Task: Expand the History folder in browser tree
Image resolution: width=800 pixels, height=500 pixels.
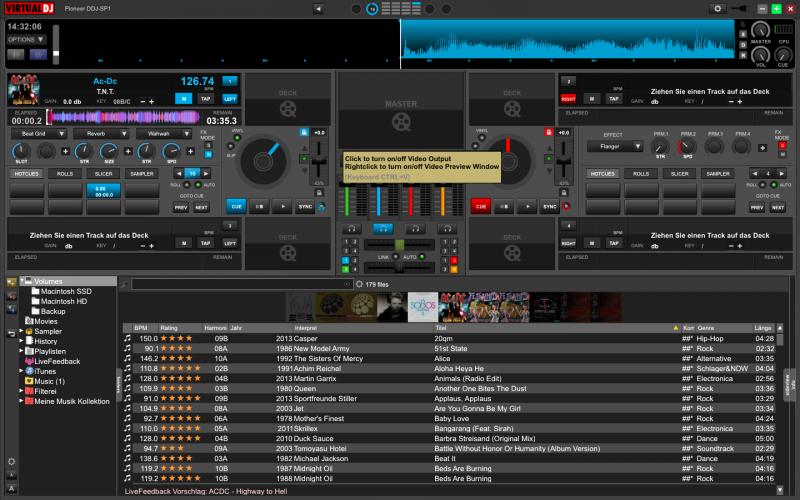Action: [x=22, y=341]
